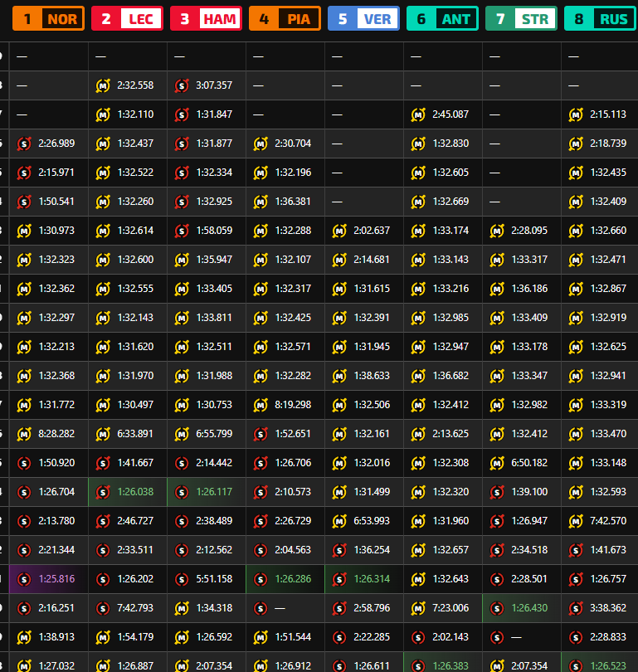Select driver 4 PIA header badge

point(285,18)
